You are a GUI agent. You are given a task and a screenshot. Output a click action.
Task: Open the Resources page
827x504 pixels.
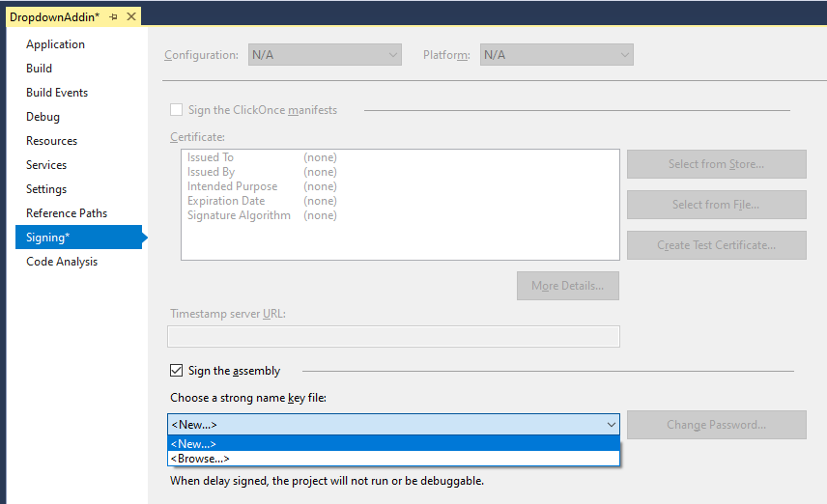(x=51, y=141)
